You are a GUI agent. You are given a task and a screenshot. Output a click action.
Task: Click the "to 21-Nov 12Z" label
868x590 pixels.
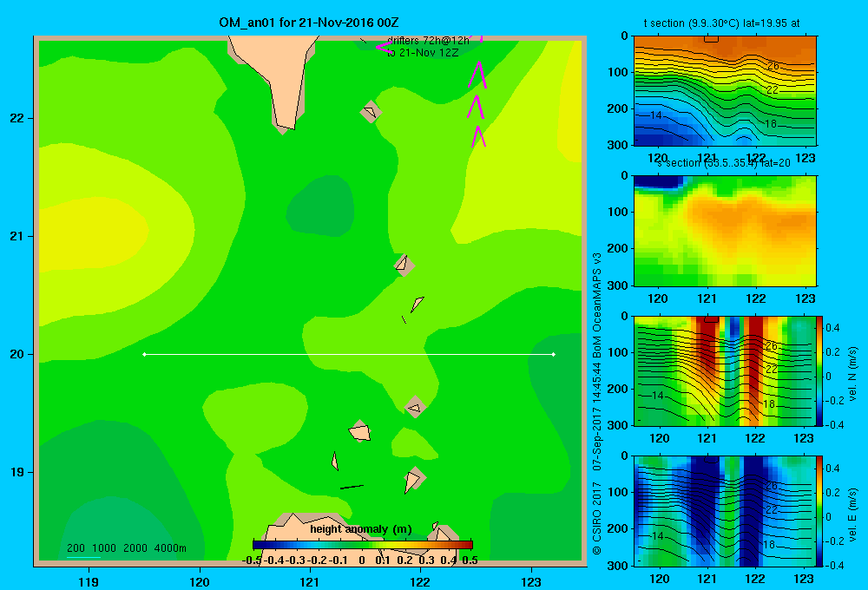pos(423,53)
